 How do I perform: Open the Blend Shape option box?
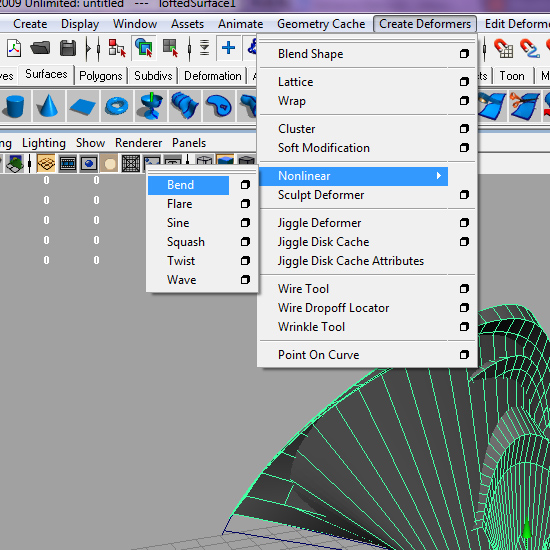click(x=464, y=54)
